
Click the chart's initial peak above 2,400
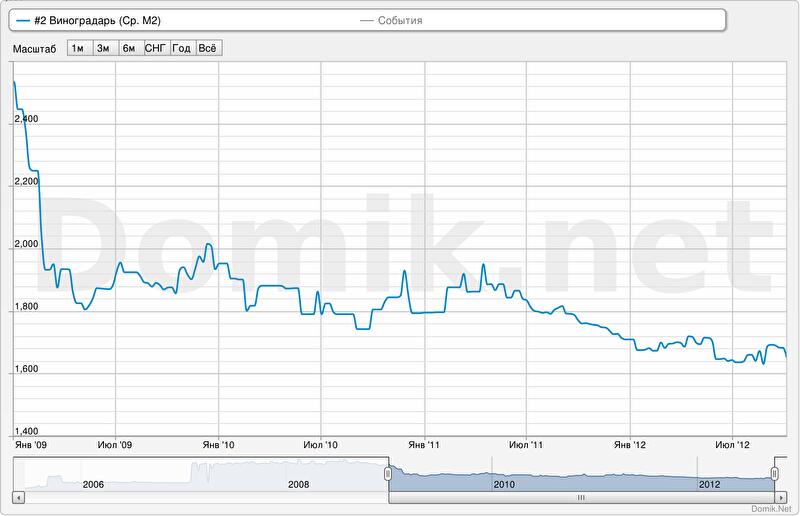coord(14,83)
